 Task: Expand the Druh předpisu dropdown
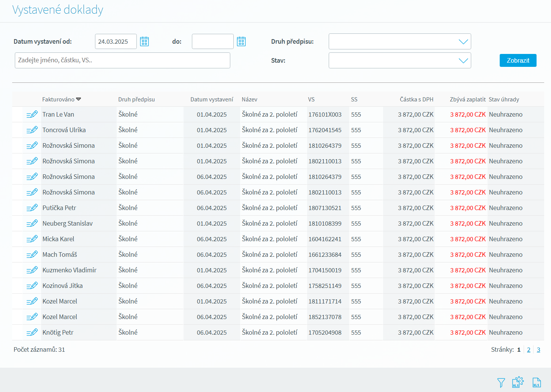(x=463, y=41)
